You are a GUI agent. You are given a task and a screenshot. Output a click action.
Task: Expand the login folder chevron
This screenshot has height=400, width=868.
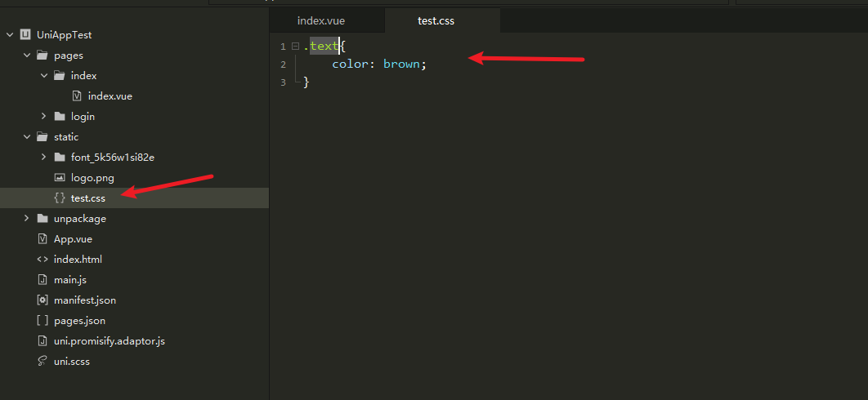44,116
